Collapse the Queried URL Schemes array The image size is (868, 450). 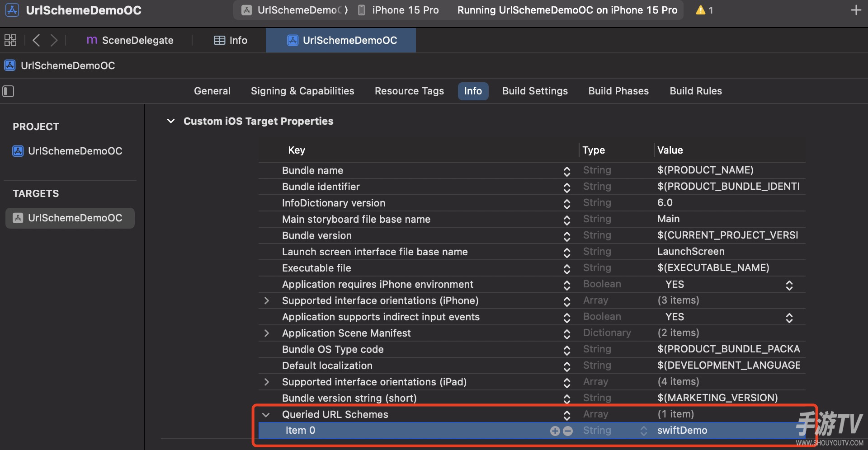pyautogui.click(x=266, y=414)
